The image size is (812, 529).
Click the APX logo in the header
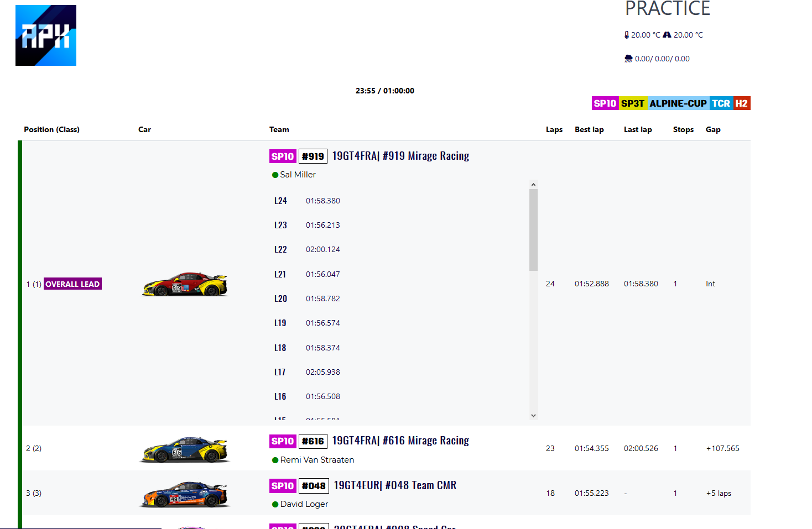[46, 35]
